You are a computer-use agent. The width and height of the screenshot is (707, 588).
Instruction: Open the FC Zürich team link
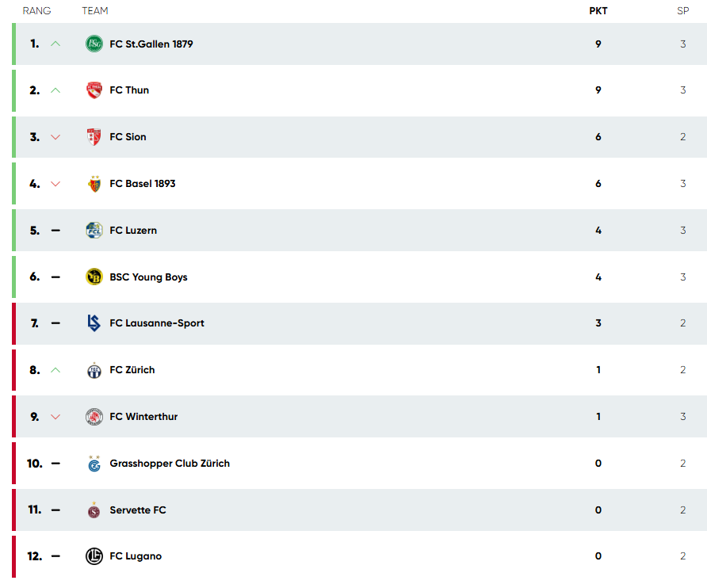click(x=132, y=370)
